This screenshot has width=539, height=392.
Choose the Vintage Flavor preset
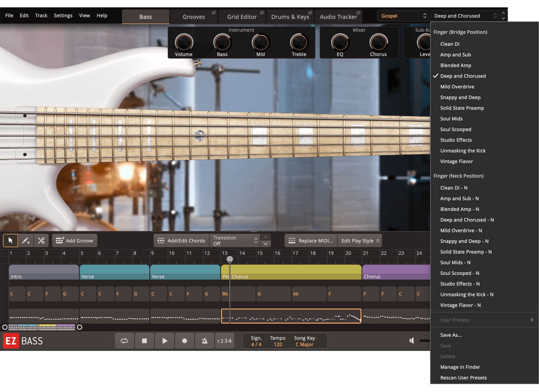(456, 161)
